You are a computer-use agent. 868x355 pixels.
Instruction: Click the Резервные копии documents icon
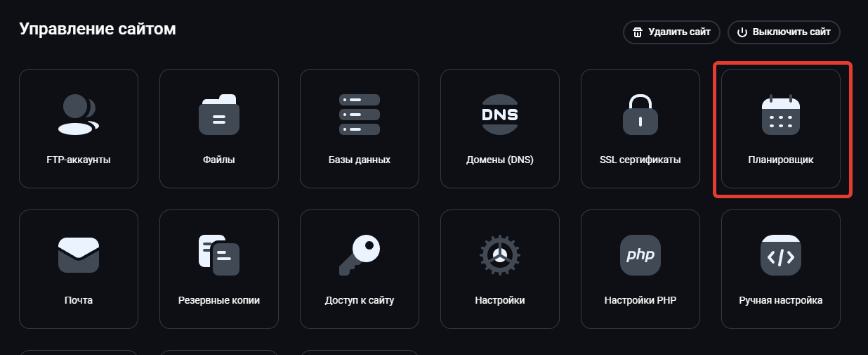point(219,254)
